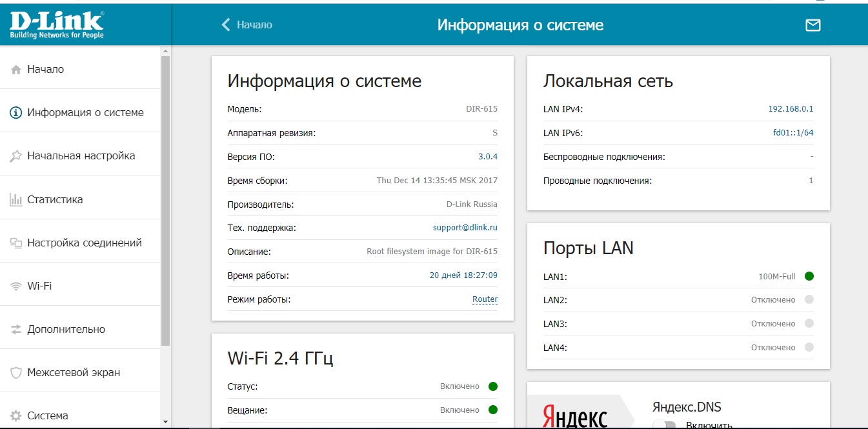Viewport: 868px width, 429px height.
Task: Open the Router work mode selector
Action: coord(485,299)
